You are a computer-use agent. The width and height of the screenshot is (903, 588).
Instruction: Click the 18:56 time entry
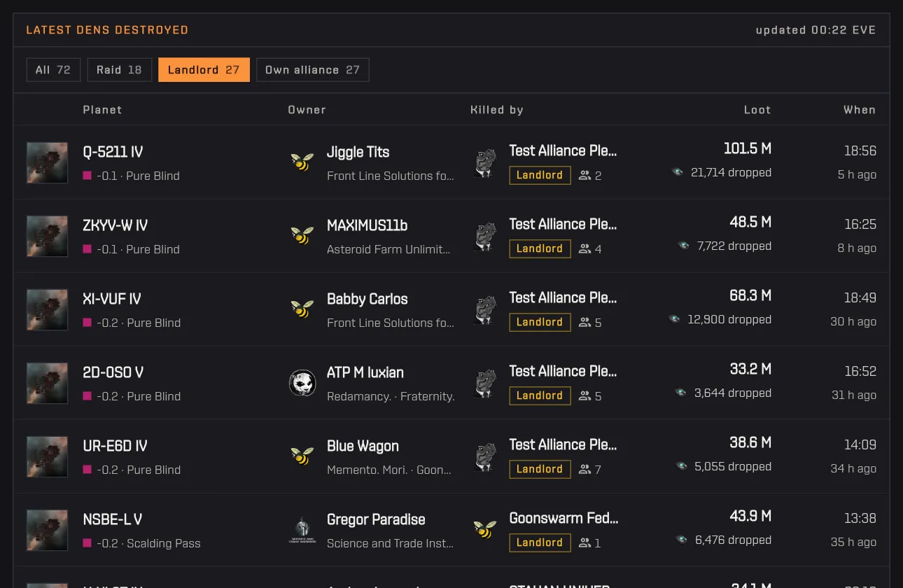click(x=860, y=150)
